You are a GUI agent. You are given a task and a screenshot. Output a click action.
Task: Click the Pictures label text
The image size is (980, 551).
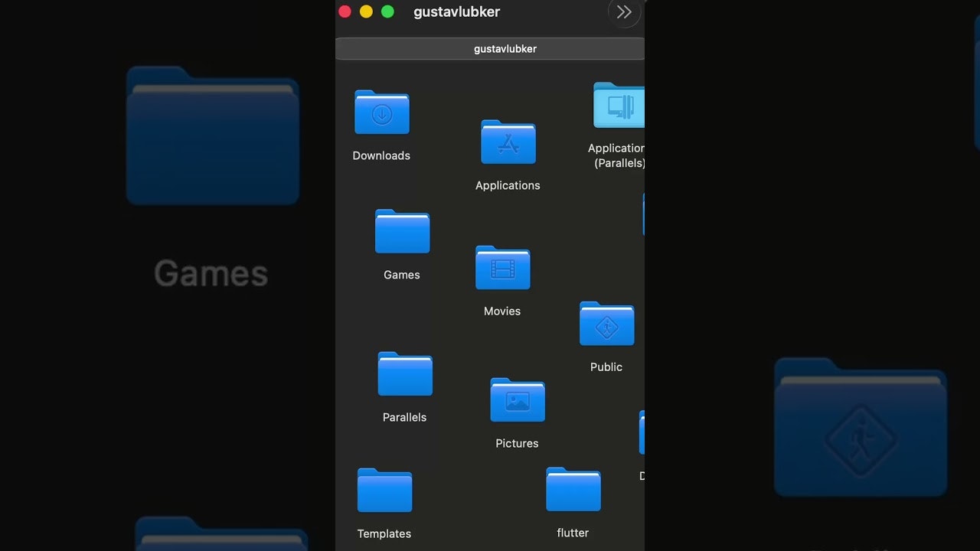tap(517, 443)
